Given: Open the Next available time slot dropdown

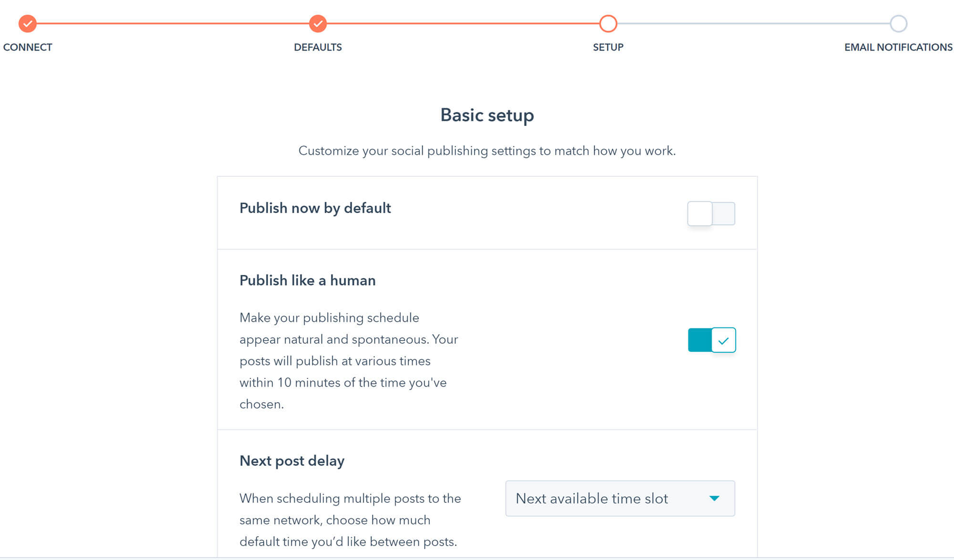Looking at the screenshot, I should click(620, 498).
